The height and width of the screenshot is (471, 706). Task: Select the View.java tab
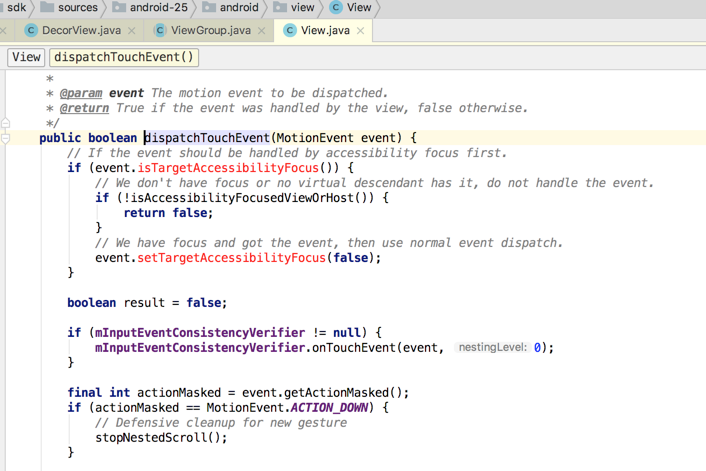pos(325,30)
